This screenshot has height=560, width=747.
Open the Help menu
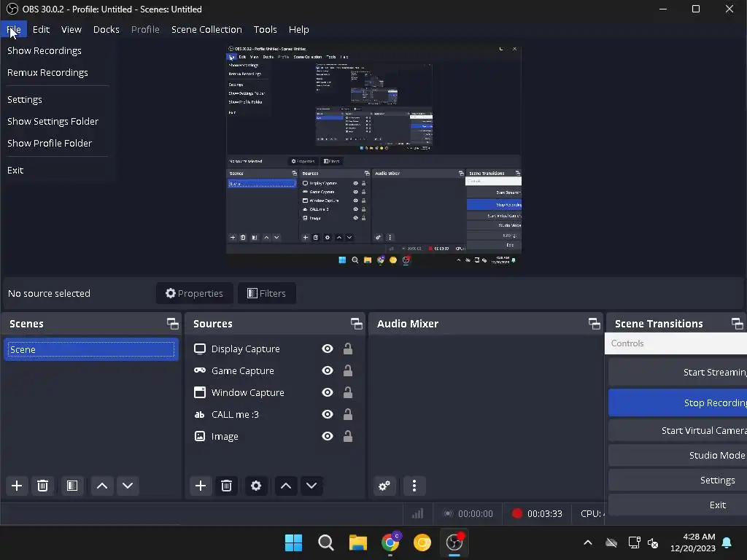(298, 29)
